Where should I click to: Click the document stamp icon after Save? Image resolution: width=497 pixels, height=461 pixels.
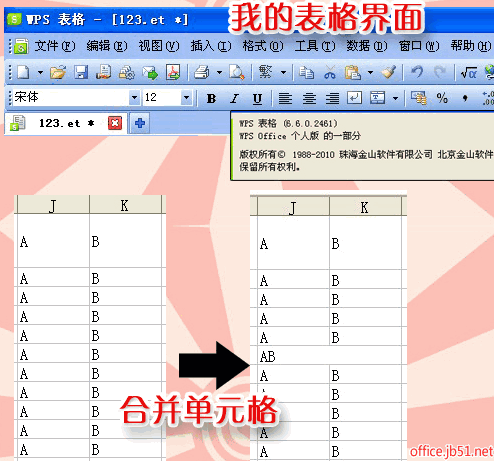[x=104, y=72]
